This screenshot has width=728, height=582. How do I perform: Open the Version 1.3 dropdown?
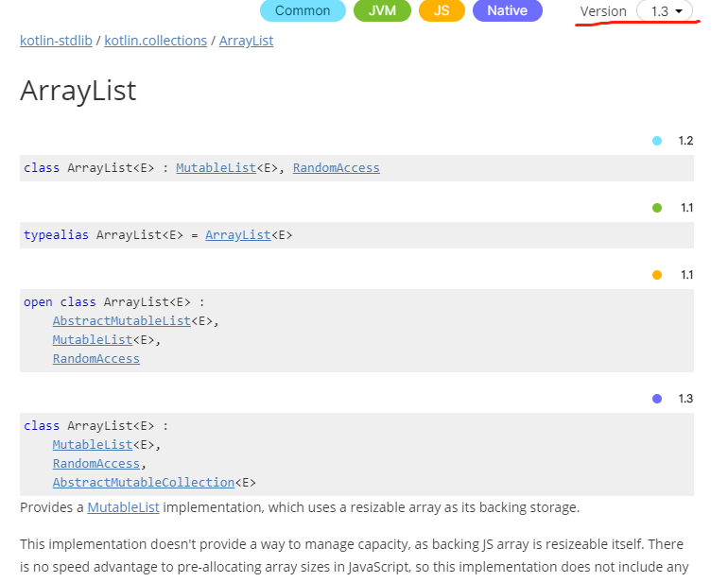(x=666, y=11)
